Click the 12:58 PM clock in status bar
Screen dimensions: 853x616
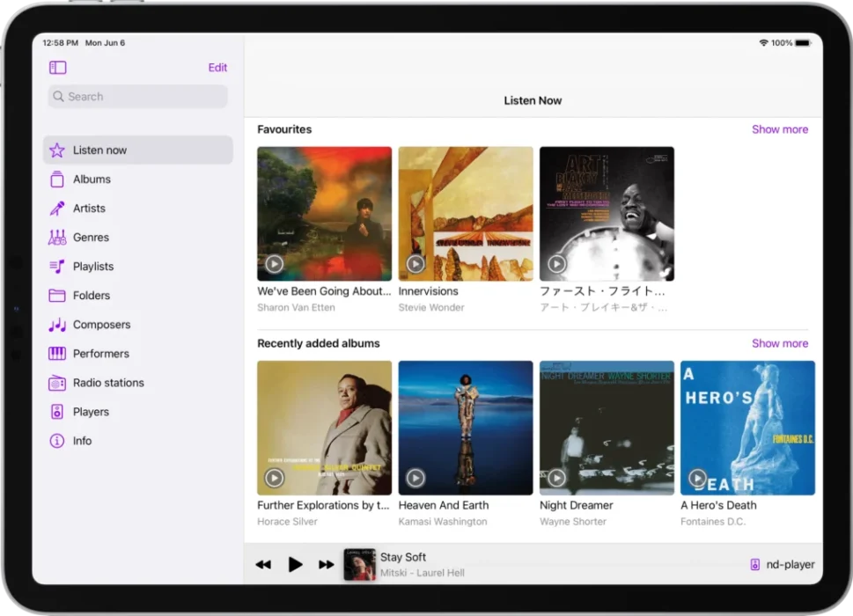click(x=61, y=43)
